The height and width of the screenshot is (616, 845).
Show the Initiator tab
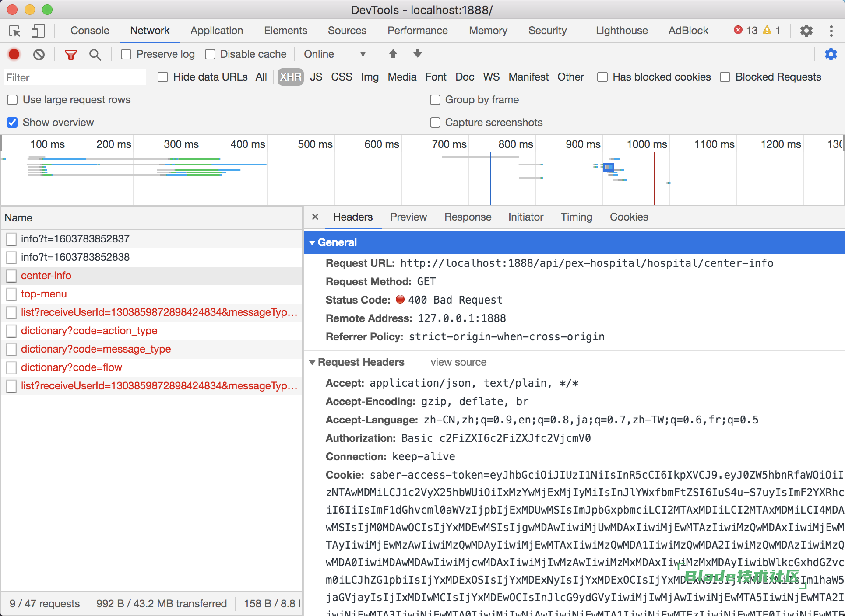coord(526,217)
